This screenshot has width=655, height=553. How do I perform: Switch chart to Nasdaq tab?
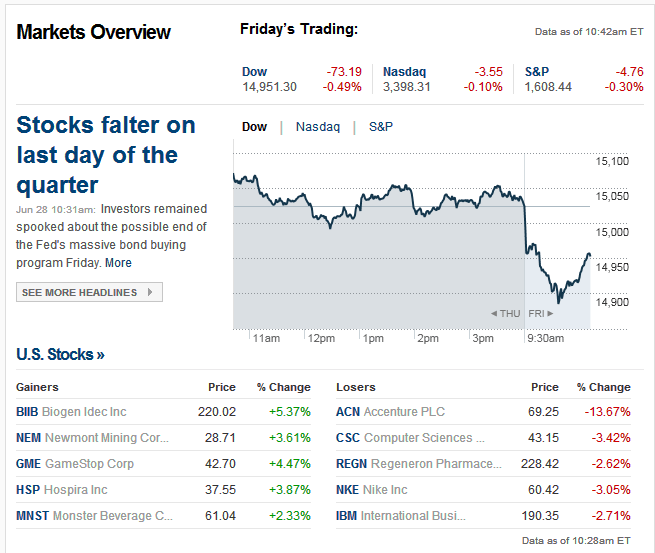pos(317,127)
